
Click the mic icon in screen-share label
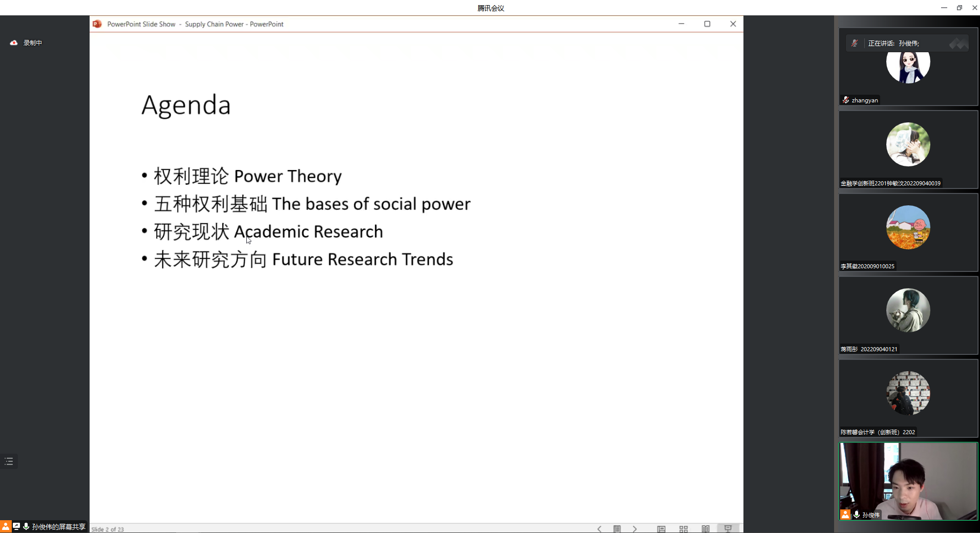coord(26,526)
